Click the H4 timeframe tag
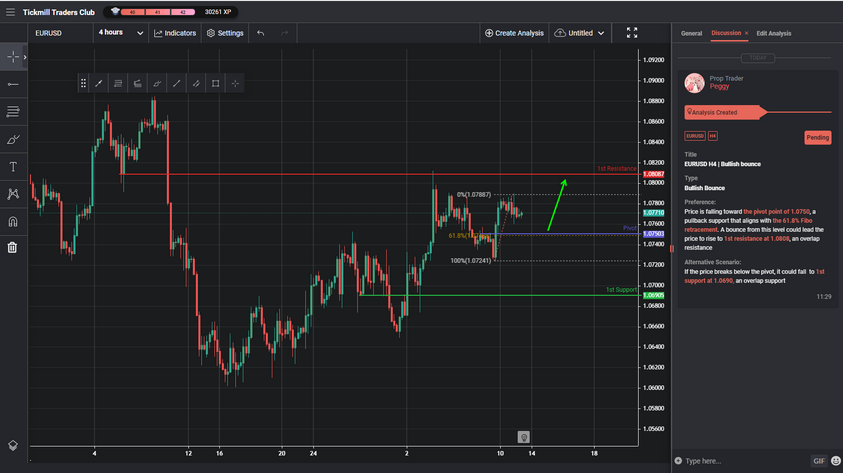The height and width of the screenshot is (474, 843). [712, 136]
